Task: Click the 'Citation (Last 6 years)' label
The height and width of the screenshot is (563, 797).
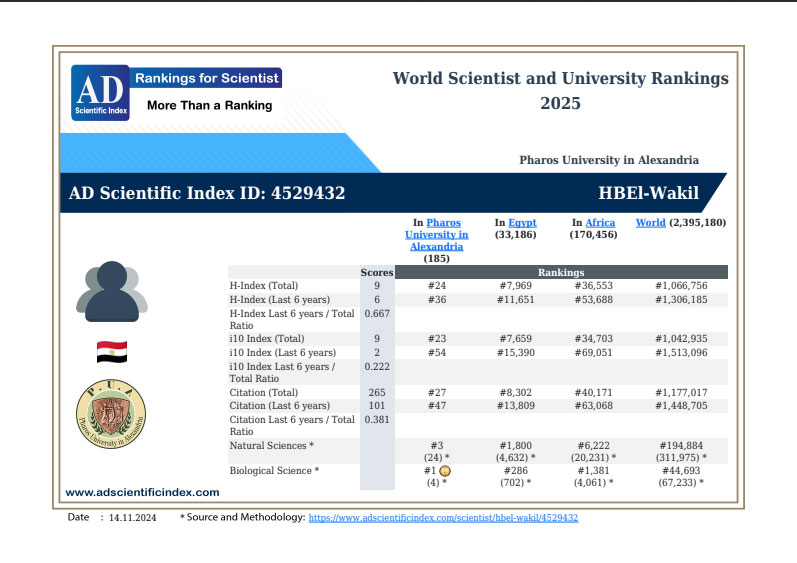Action: tap(280, 405)
